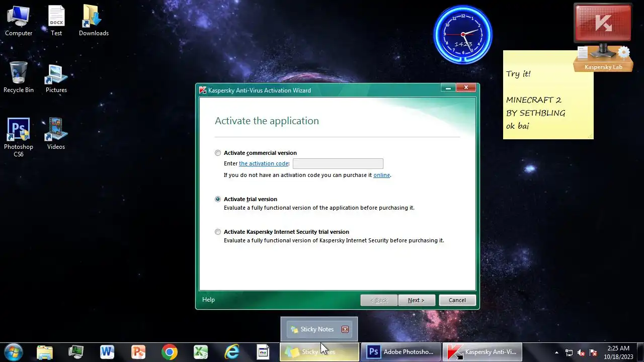
Task: Follow the 'online' purchase link
Action: coord(381,175)
